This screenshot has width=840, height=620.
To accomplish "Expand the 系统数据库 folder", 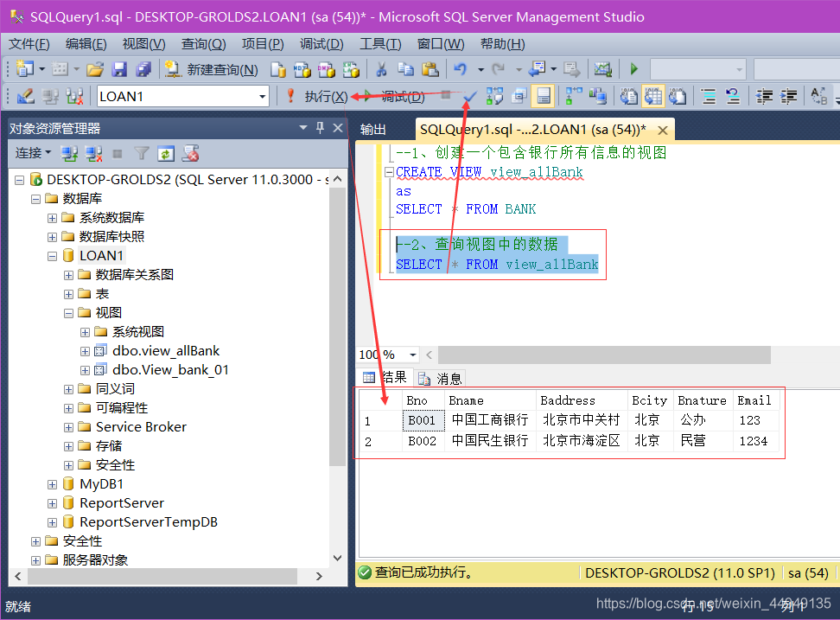I will [52, 218].
